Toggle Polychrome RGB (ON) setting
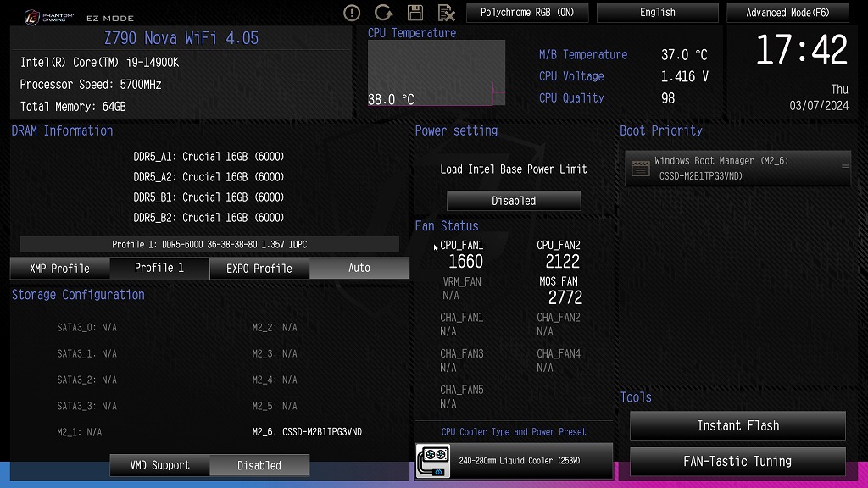Viewport: 868px width, 488px height. tap(527, 12)
